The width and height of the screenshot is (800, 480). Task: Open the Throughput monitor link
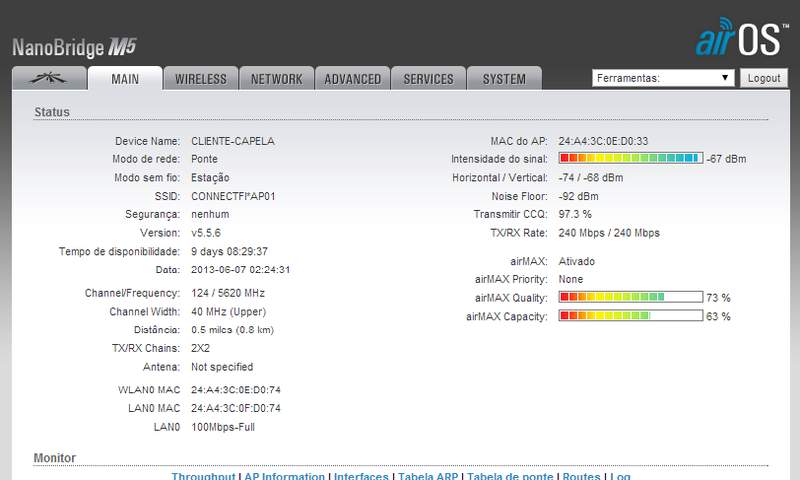pos(203,475)
